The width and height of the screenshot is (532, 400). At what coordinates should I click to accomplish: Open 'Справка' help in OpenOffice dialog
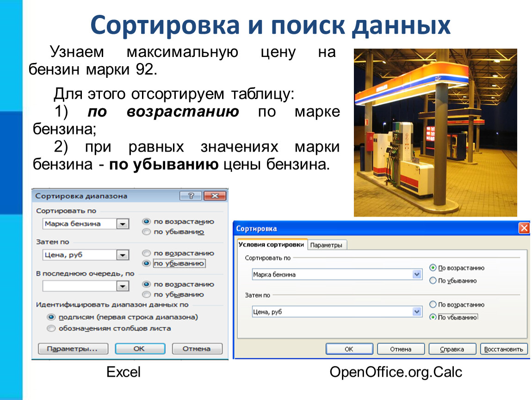[452, 349]
